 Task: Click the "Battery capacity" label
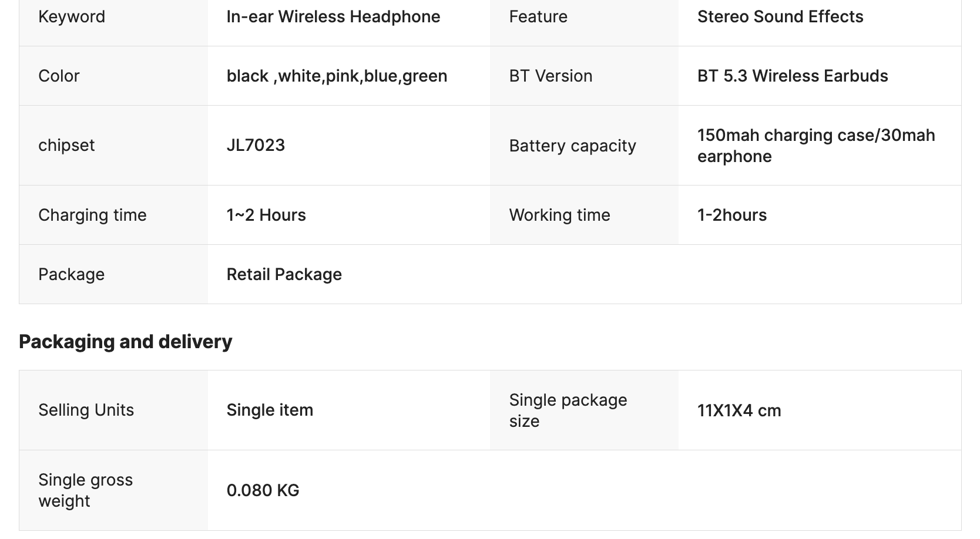(x=572, y=146)
